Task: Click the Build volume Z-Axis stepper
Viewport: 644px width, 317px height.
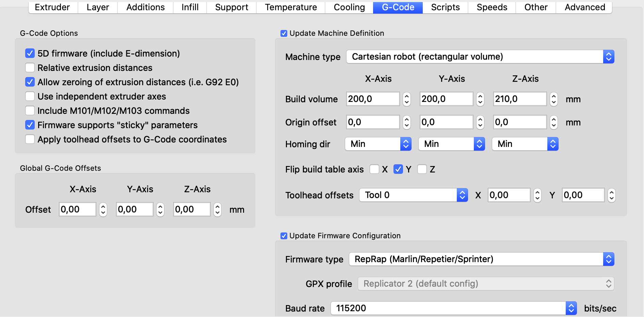Action: (554, 99)
